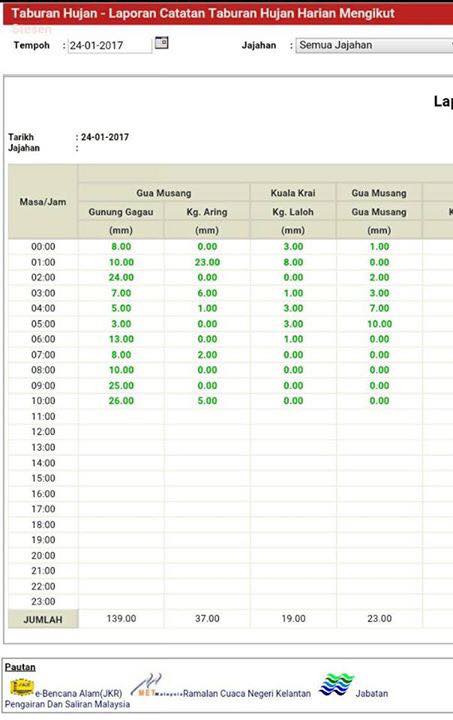Click the e-Bencana Alam JKR logo icon
Screen dimensions: 453x720
point(22,687)
